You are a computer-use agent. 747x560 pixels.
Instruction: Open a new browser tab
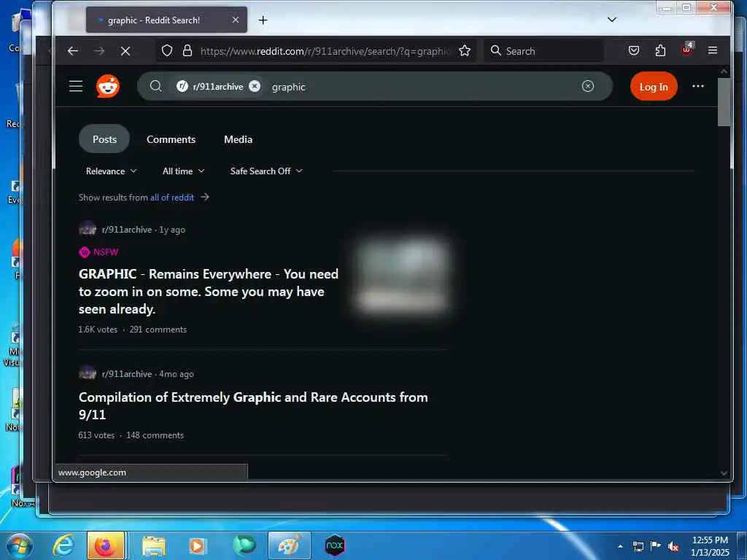point(263,20)
